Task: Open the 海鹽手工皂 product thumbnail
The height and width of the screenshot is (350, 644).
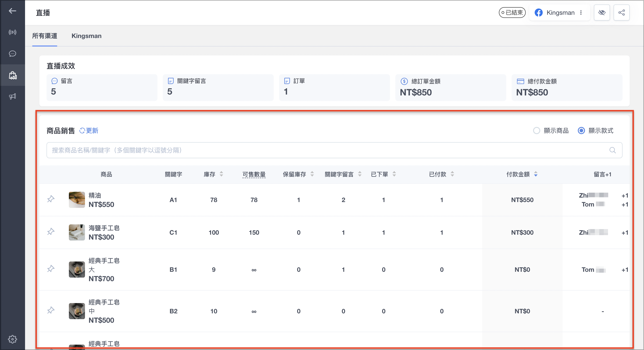Action: [77, 232]
